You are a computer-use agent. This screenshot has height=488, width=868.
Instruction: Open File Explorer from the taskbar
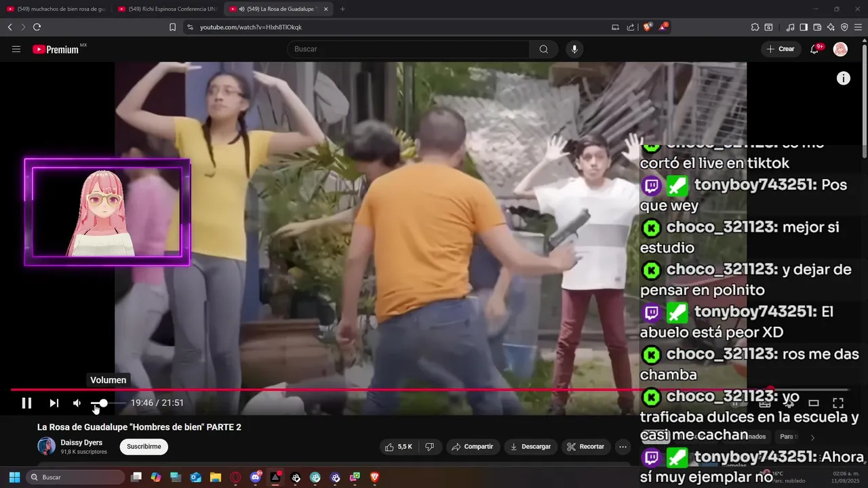click(x=216, y=477)
